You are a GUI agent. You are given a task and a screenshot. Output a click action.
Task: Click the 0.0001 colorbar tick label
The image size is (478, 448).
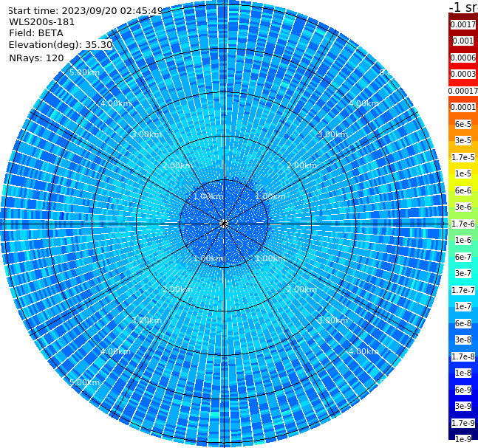[463, 107]
